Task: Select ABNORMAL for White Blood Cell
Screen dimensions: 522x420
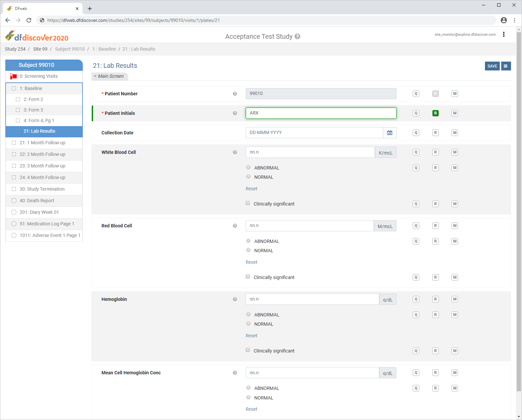Action: (248, 167)
